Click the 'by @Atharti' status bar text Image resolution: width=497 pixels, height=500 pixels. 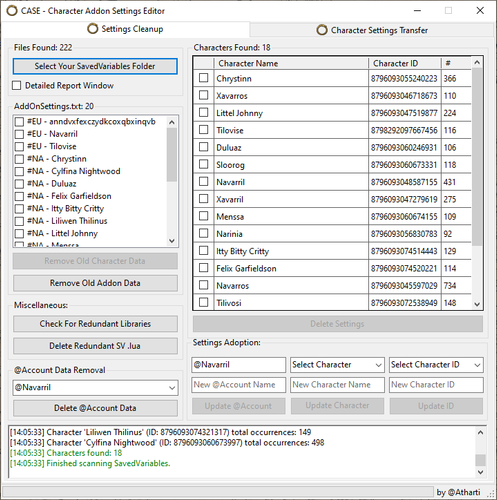(459, 492)
